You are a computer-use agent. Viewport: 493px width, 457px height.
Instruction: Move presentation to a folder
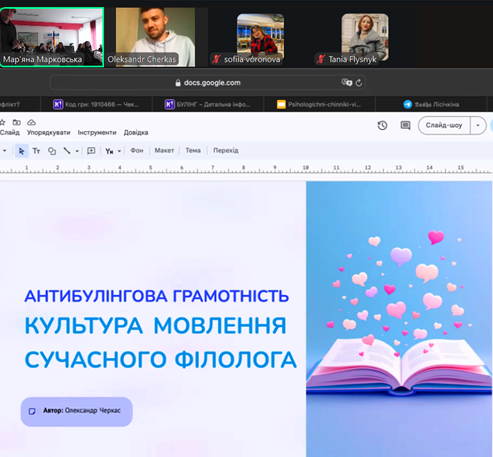point(17,122)
